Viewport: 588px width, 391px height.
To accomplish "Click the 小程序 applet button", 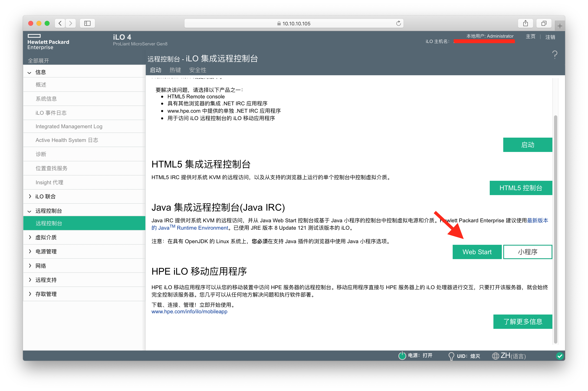I will [527, 252].
